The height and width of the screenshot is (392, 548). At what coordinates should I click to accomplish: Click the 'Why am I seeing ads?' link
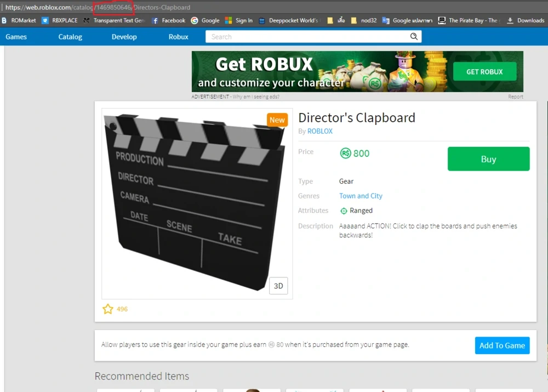point(256,97)
